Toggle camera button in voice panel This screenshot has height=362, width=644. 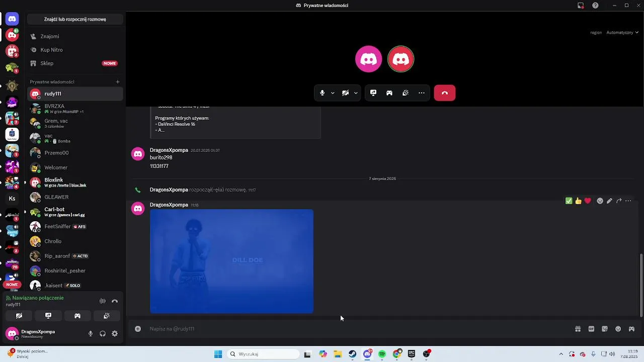point(19,316)
